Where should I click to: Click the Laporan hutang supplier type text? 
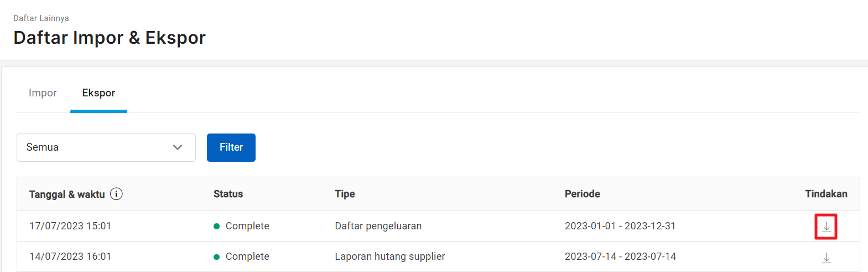click(390, 256)
